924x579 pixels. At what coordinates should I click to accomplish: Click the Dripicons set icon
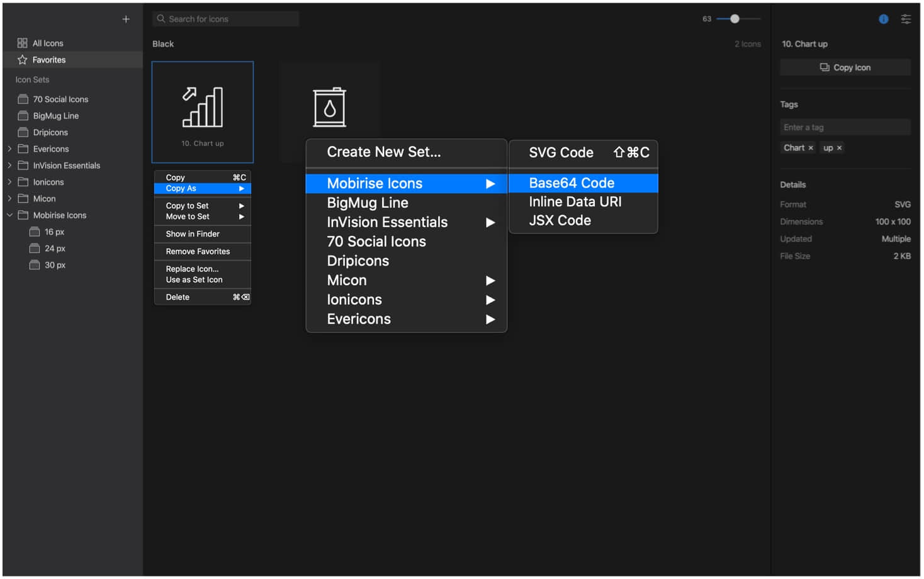pos(23,132)
